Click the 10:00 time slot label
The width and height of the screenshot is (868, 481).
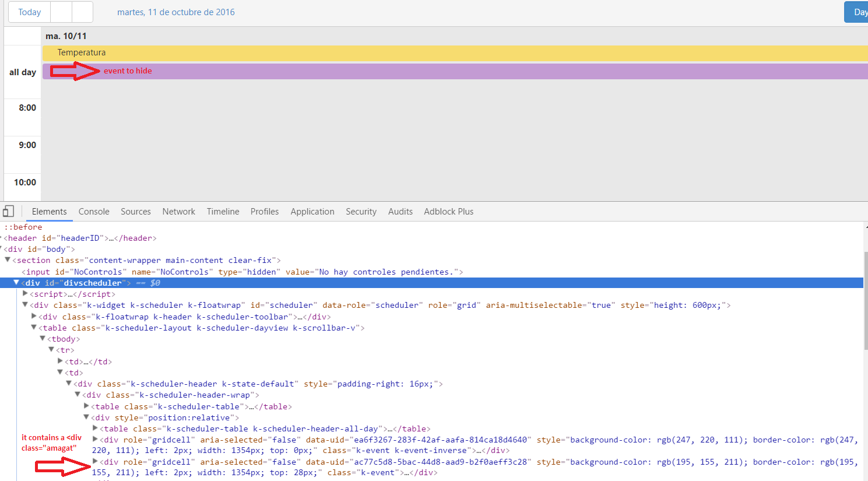tap(25, 182)
